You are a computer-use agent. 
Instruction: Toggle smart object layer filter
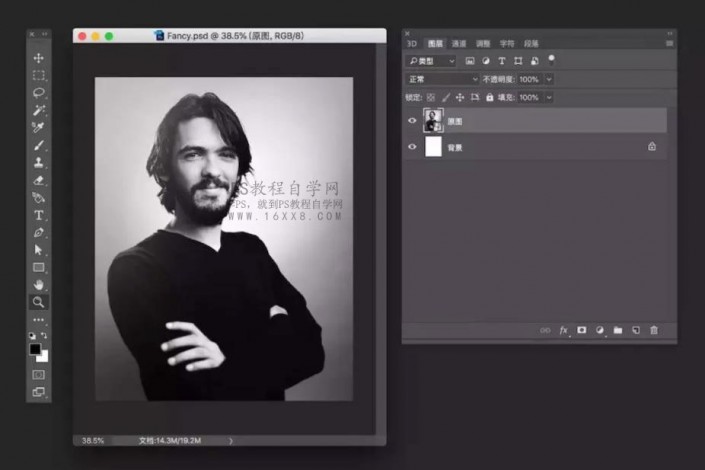535,61
